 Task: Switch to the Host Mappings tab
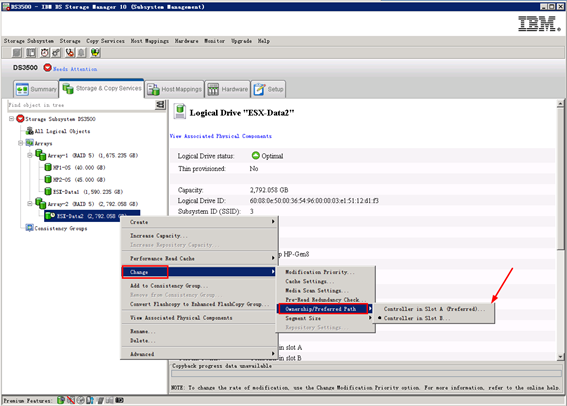pos(175,89)
